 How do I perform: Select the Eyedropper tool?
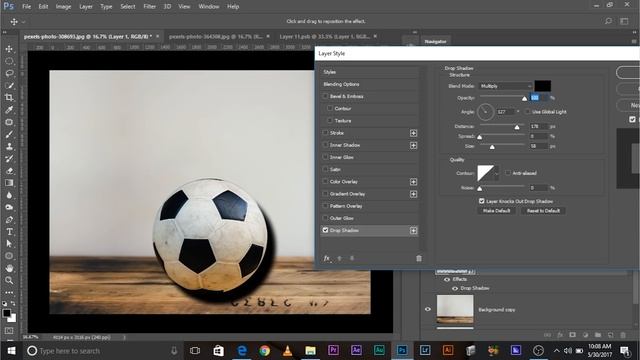point(9,110)
